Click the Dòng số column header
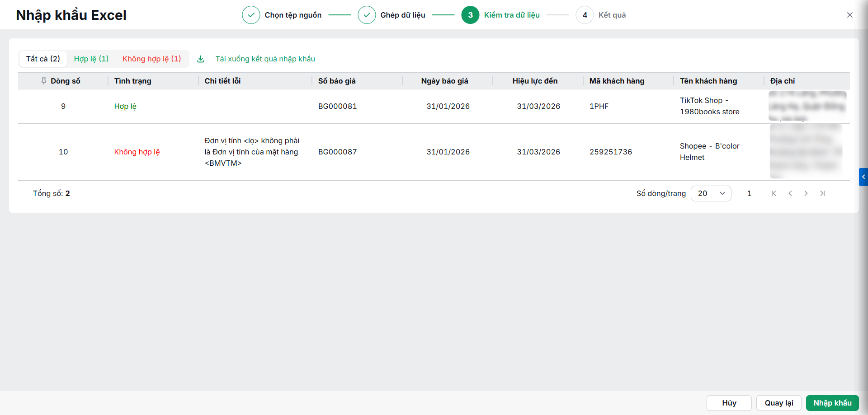This screenshot has height=415, width=868. point(65,81)
